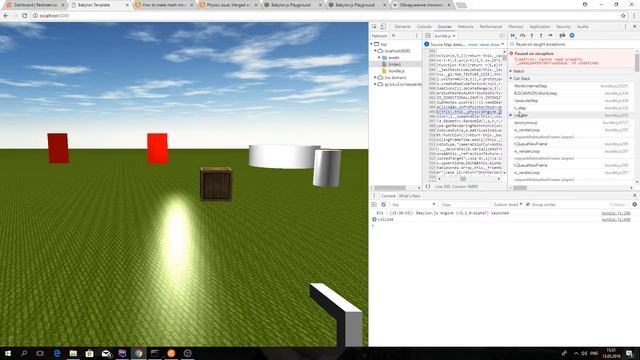Deactivate breakpoints using the toolbar icon
This screenshot has height=360, width=640.
tap(562, 36)
